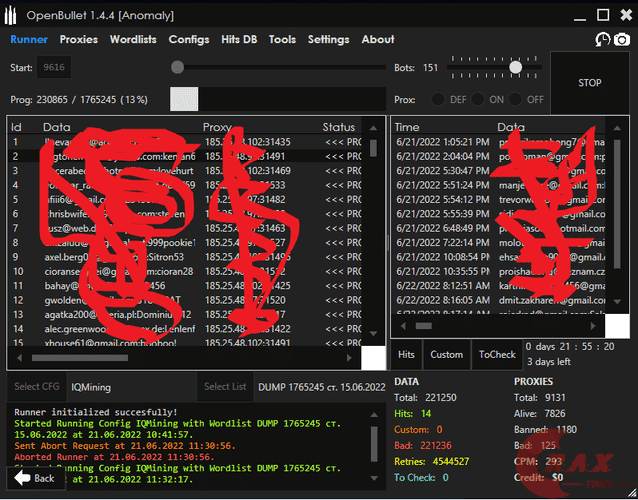Click the Start position input field
Image resolution: width=638 pixels, height=500 pixels.
coord(52,68)
